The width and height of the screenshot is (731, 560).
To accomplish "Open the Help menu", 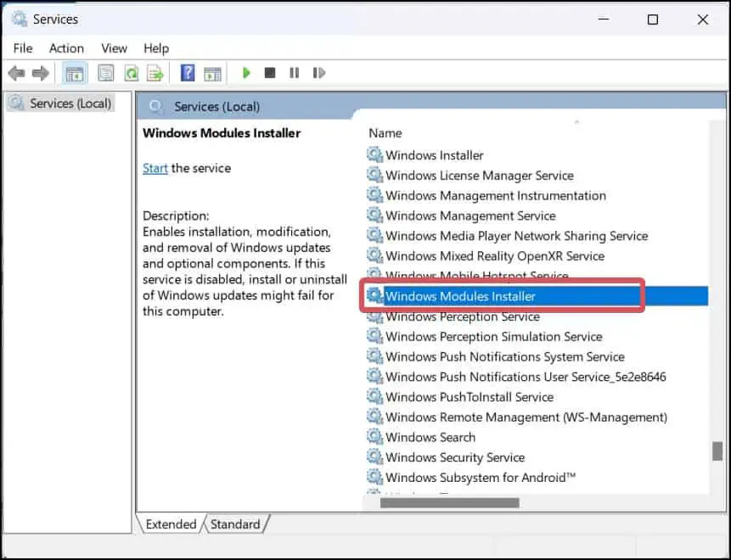I will coord(156,48).
